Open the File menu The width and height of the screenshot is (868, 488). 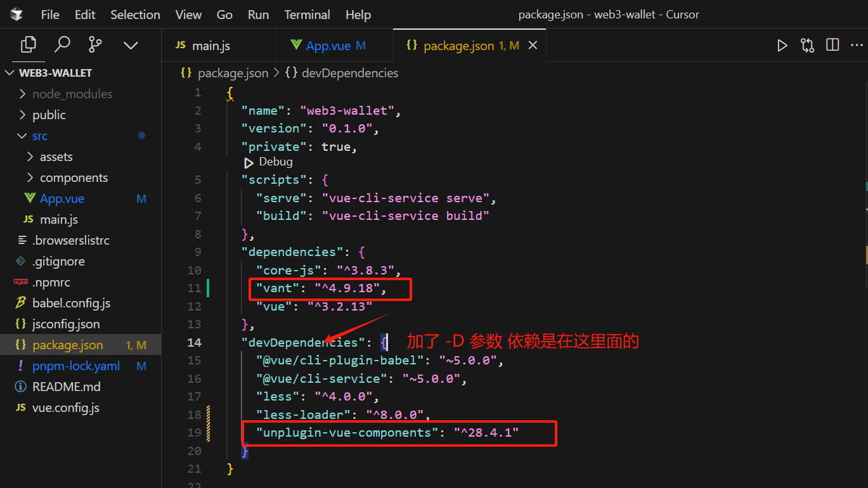(50, 15)
